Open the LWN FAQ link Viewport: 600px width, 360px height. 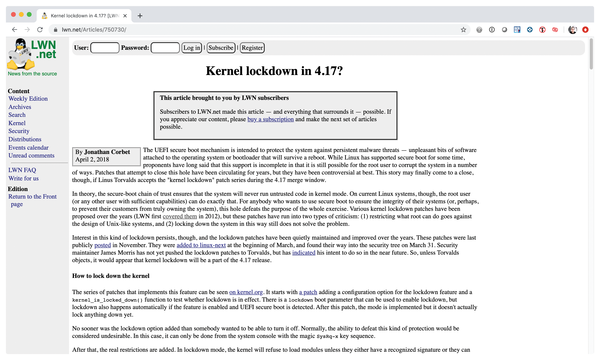(22, 170)
